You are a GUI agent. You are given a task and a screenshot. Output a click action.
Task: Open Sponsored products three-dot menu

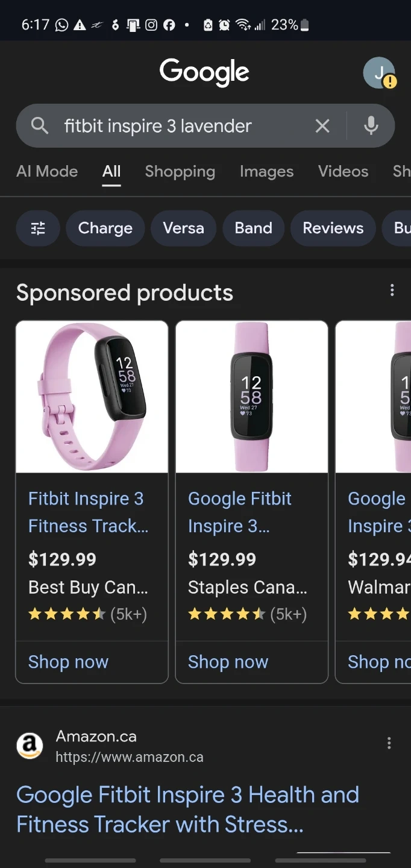coord(392,291)
